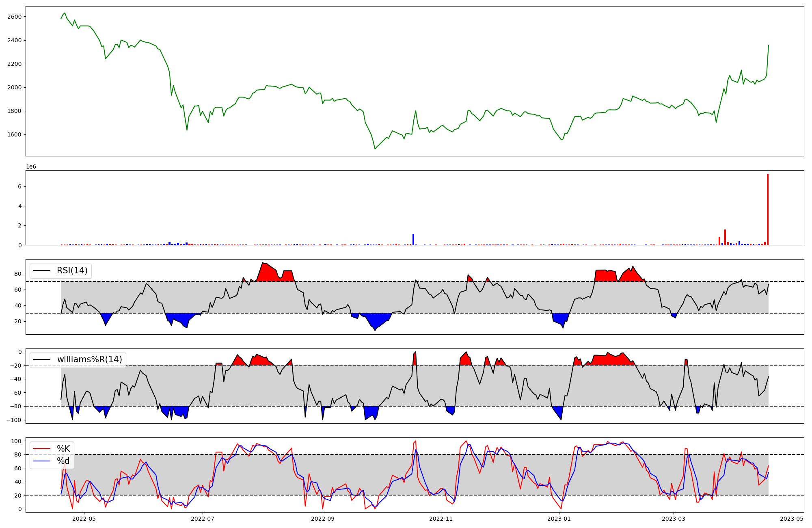Click the blue line sample beside %d
Viewport: 812px width, 528px height.
41,461
